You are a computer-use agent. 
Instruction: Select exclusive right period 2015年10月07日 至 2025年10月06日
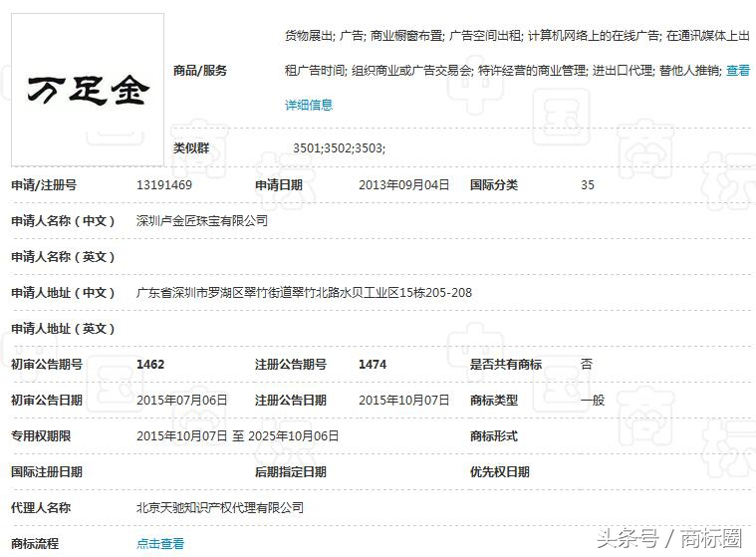237,436
